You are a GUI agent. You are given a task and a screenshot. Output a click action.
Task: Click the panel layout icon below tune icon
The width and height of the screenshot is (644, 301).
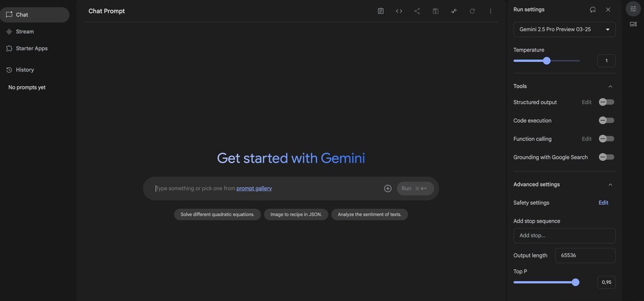click(x=633, y=24)
